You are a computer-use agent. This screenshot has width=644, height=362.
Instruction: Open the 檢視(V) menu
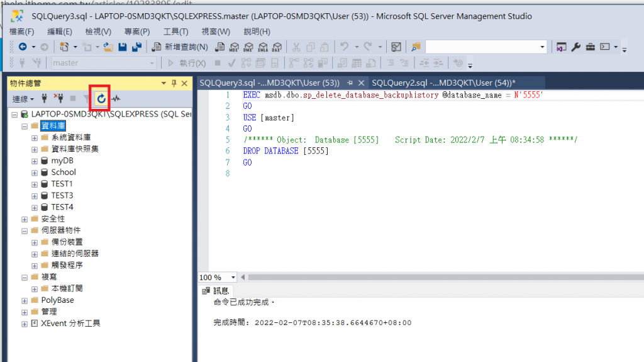98,31
